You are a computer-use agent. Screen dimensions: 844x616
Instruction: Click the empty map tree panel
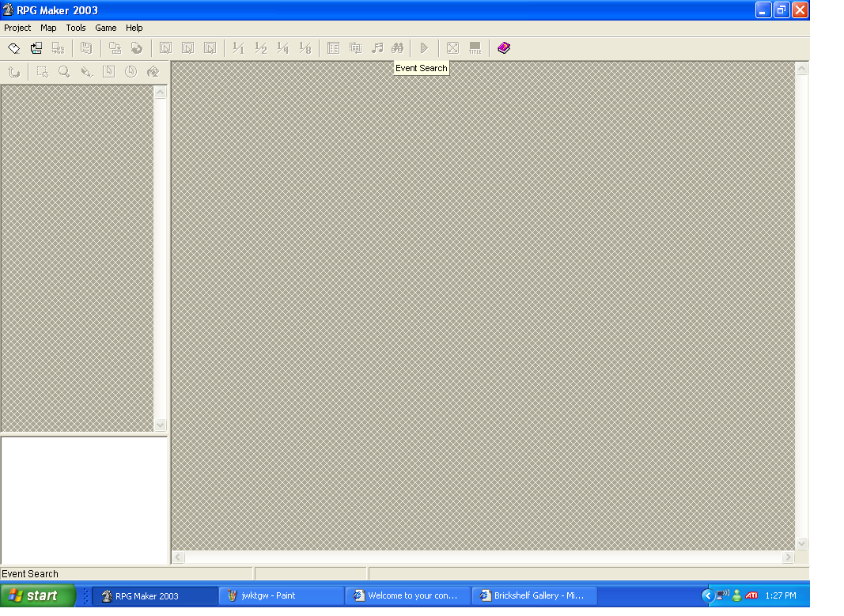tap(85, 501)
